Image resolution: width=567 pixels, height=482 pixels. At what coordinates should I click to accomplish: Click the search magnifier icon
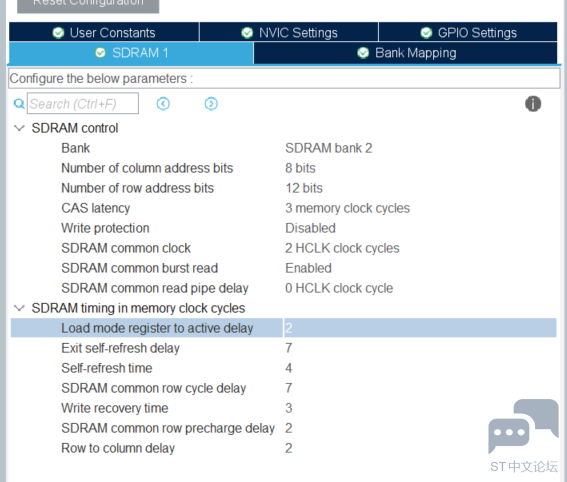19,104
